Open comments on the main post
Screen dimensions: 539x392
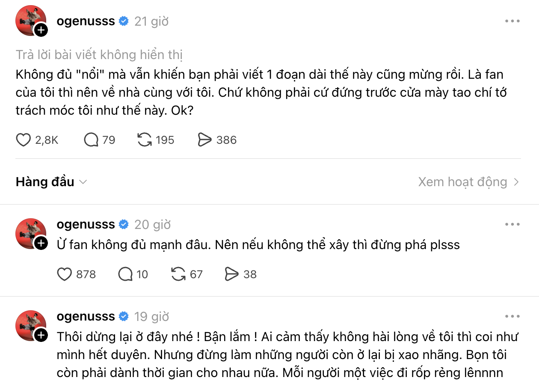[x=92, y=140]
